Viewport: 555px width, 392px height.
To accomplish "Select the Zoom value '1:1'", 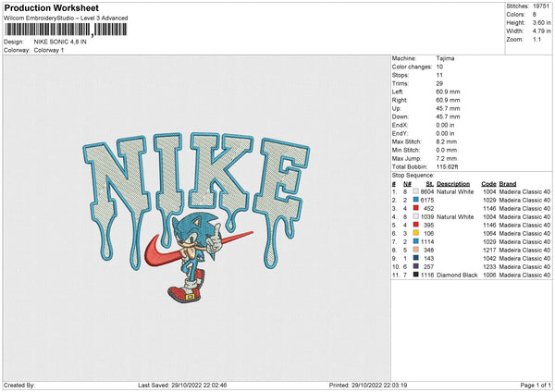I will pos(536,39).
